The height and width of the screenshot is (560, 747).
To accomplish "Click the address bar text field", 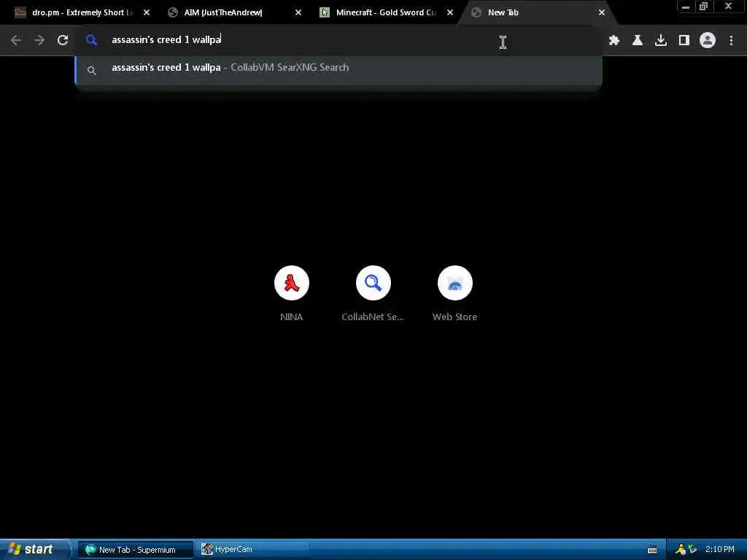I will (338, 40).
